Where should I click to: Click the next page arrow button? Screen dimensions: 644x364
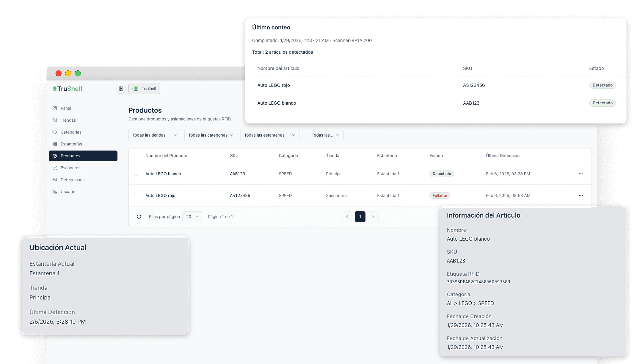click(x=373, y=217)
